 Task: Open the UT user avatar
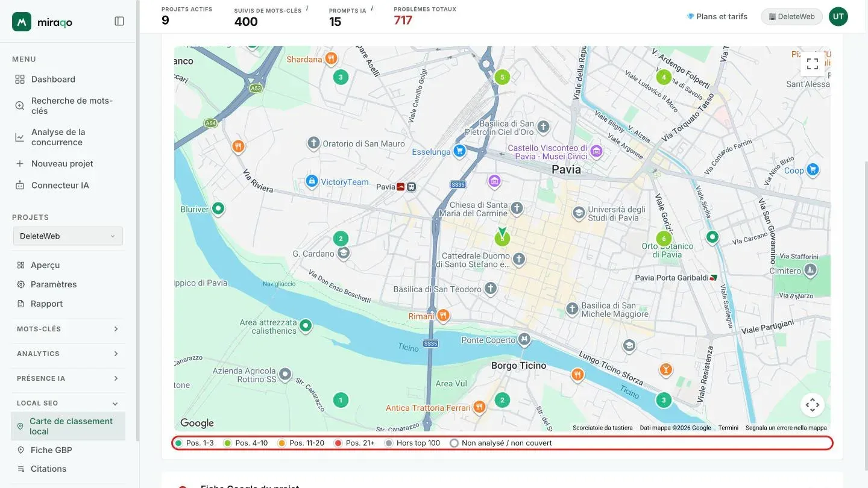click(838, 17)
